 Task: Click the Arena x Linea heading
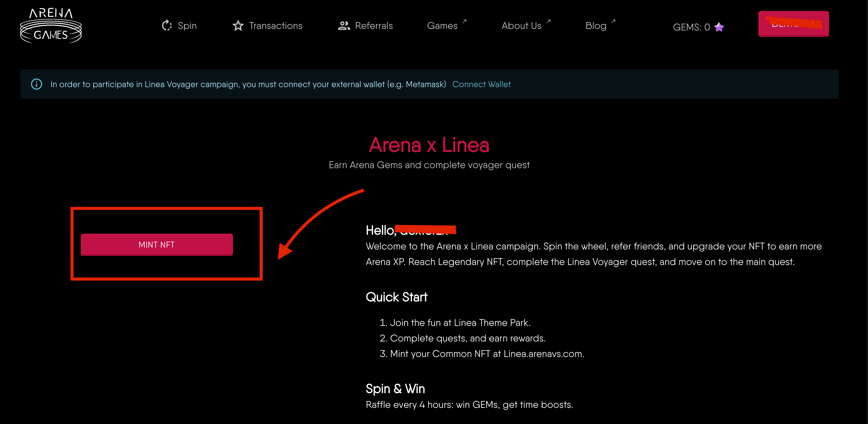pyautogui.click(x=429, y=145)
